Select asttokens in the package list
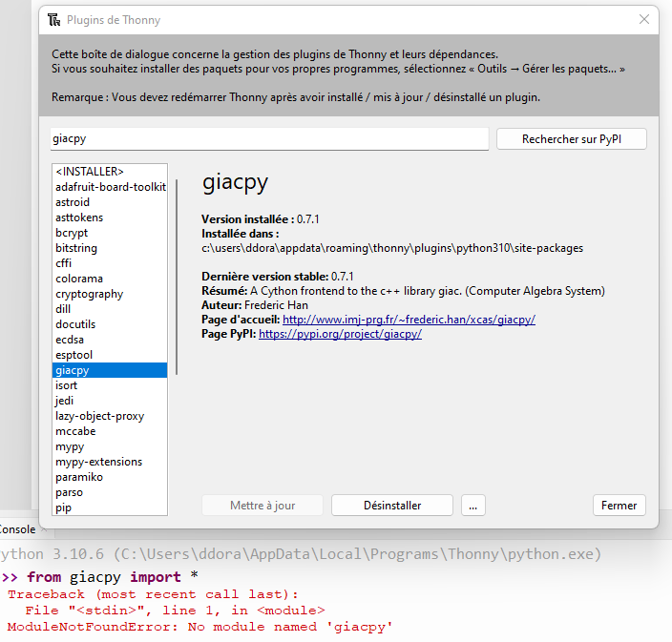 [x=109, y=217]
